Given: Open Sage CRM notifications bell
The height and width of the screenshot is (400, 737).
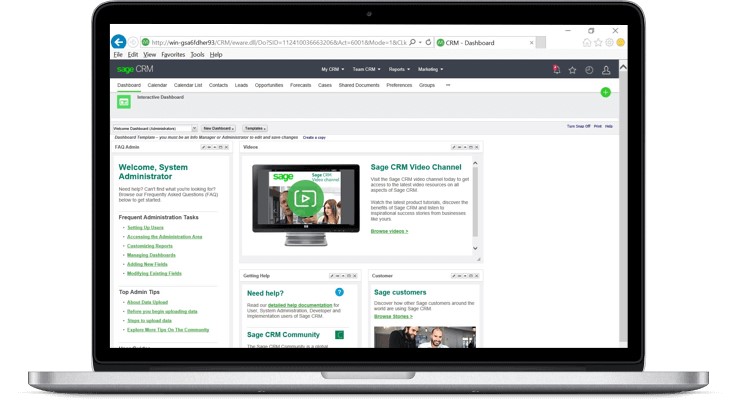Looking at the screenshot, I should [x=557, y=70].
